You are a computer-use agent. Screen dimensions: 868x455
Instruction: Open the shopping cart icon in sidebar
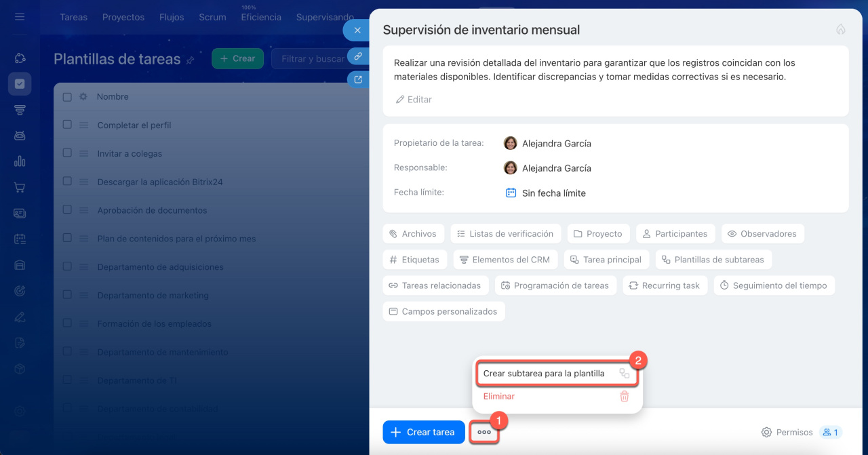click(x=20, y=188)
